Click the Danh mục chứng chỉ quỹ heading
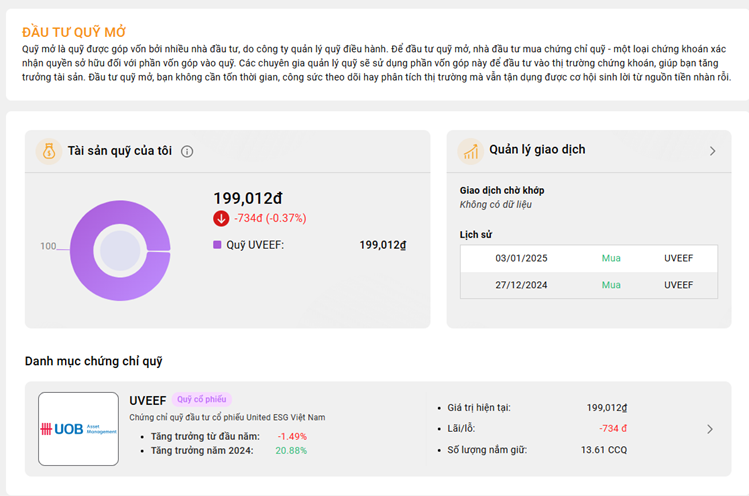 [x=94, y=361]
